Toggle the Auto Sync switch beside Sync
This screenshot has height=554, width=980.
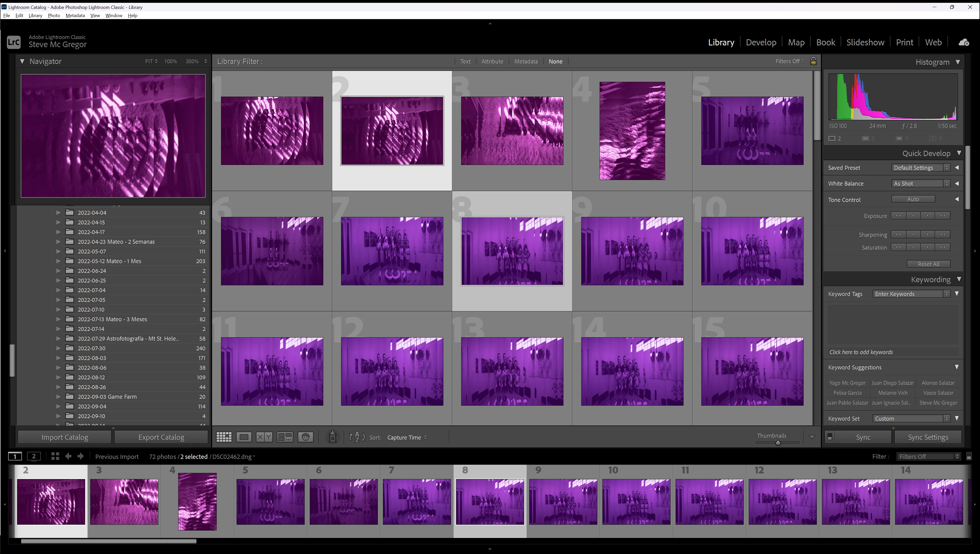(830, 437)
